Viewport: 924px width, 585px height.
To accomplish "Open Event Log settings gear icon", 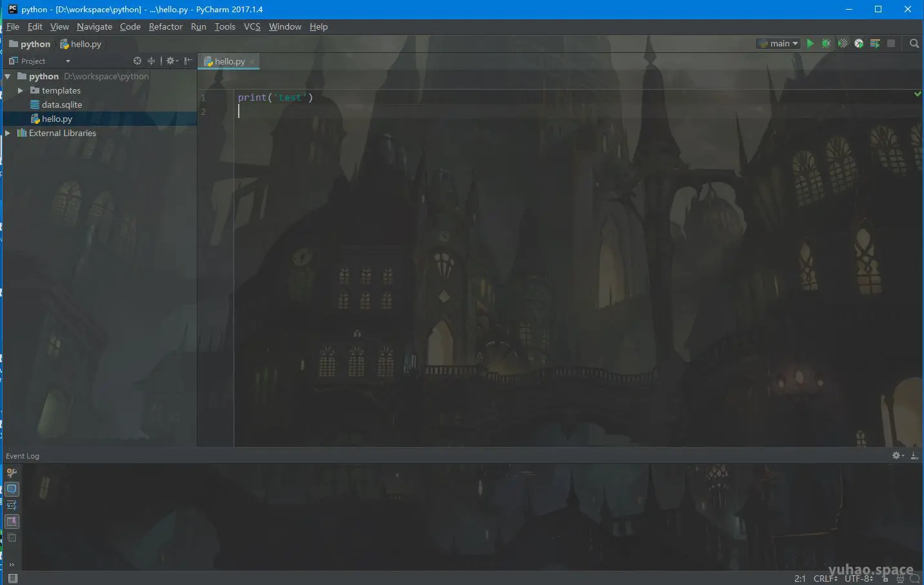I will coord(897,455).
